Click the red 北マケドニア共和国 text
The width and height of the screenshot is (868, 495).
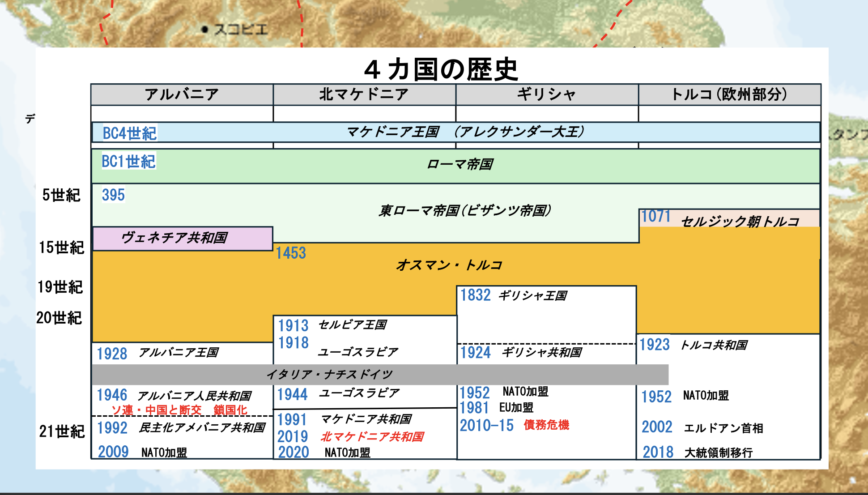point(372,436)
